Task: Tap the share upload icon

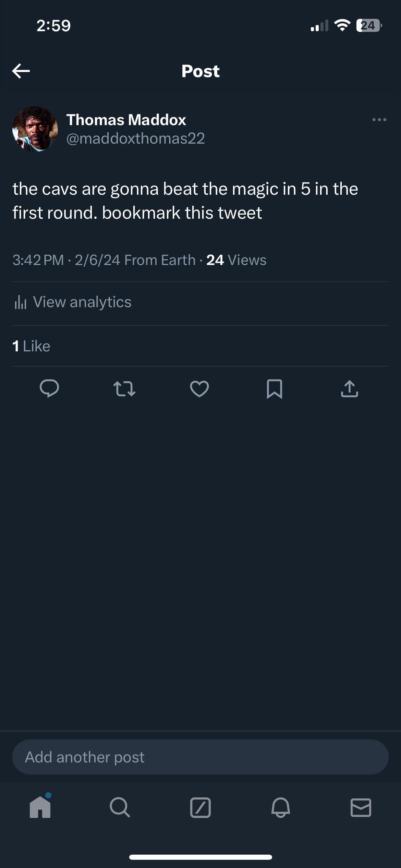Action: click(350, 389)
